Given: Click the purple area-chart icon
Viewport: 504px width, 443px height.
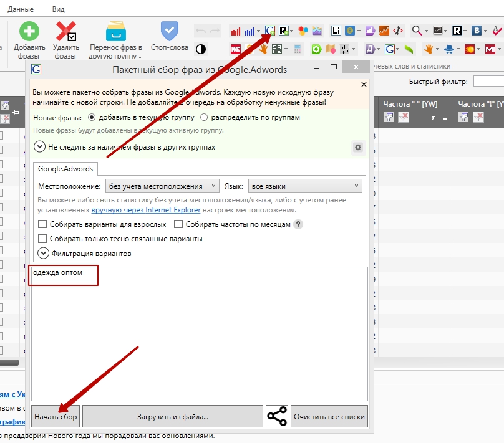Looking at the screenshot, I should click(317, 31).
